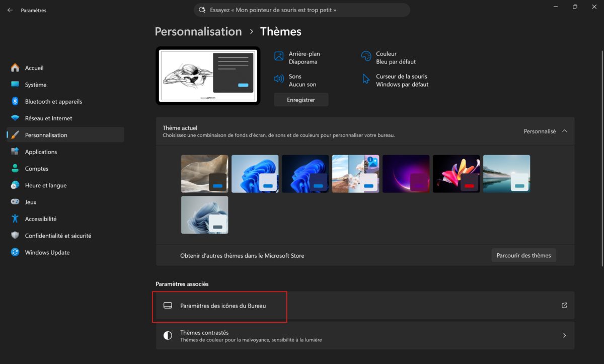Select Applications in the sidebar
The width and height of the screenshot is (604, 364).
65,152
